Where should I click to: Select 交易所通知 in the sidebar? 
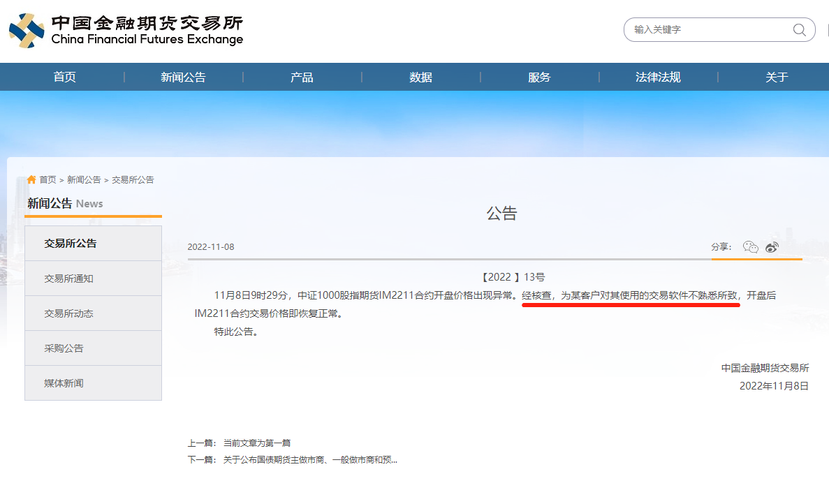(x=68, y=279)
